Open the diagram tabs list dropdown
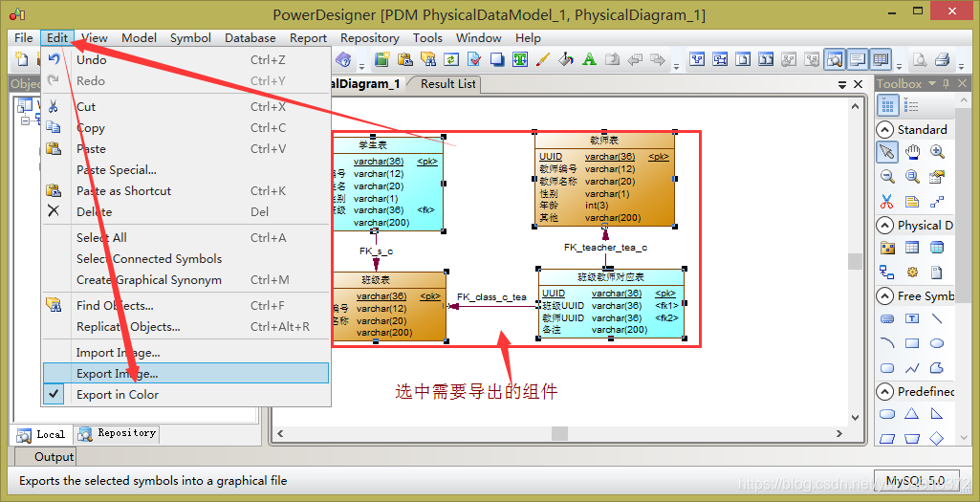This screenshot has height=502, width=980. (844, 84)
